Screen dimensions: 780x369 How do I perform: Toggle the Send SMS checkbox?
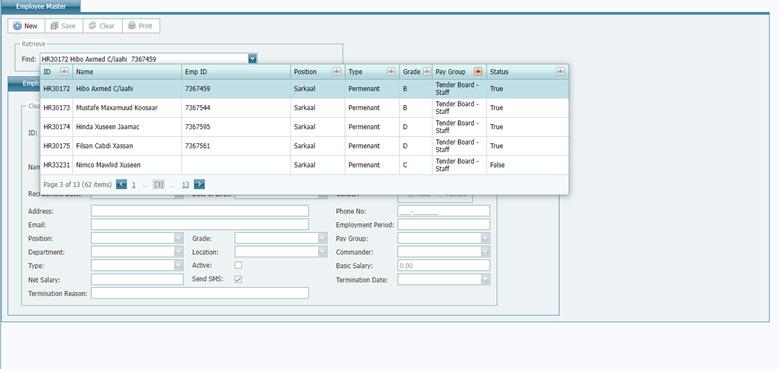tap(238, 279)
